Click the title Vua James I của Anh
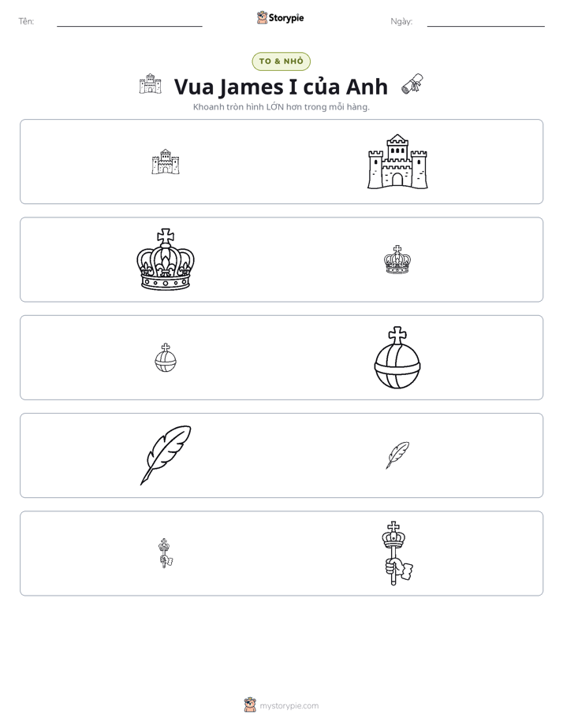 click(x=281, y=87)
